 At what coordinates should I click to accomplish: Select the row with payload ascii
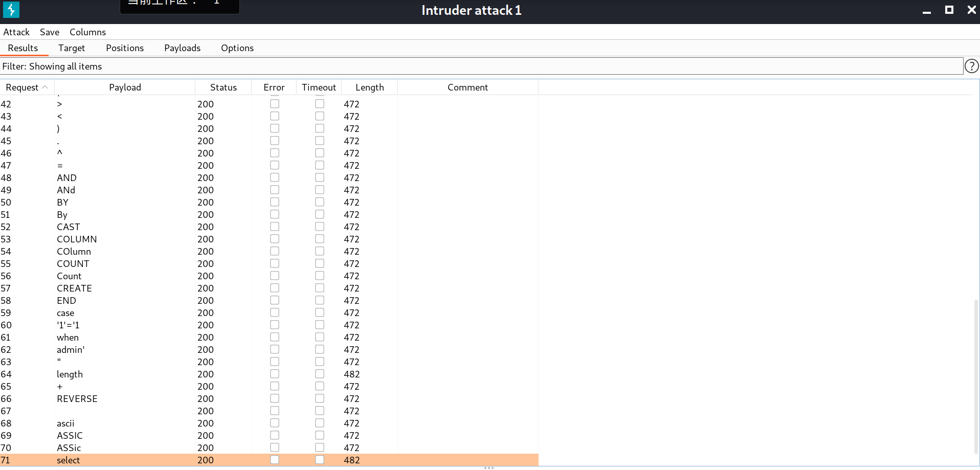click(269, 423)
